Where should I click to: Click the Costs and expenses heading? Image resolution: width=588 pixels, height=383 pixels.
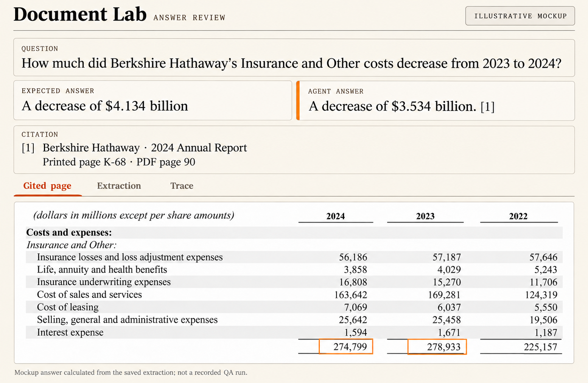click(69, 232)
